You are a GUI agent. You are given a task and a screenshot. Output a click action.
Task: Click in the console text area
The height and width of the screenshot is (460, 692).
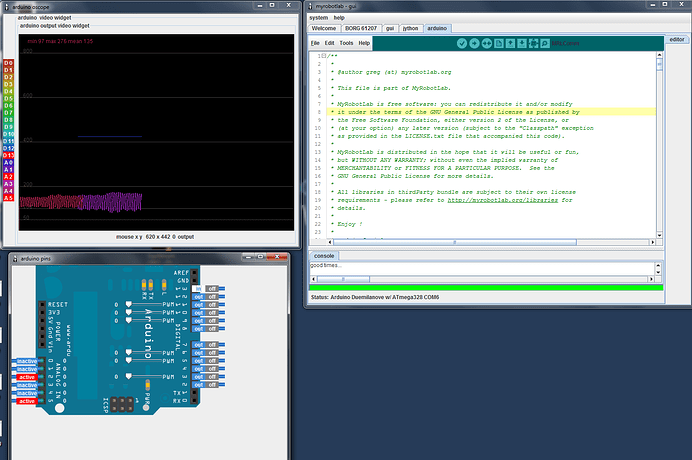[x=482, y=268]
